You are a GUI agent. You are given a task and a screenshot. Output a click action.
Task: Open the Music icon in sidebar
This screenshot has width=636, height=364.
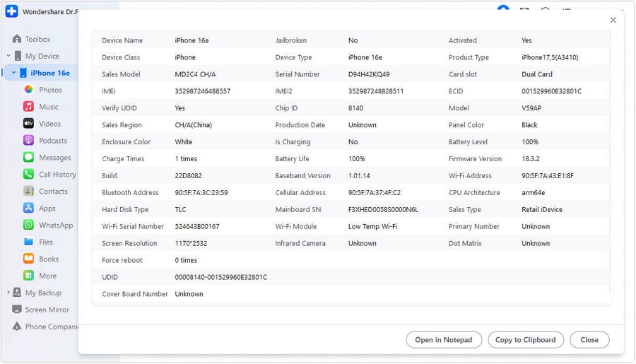click(28, 107)
